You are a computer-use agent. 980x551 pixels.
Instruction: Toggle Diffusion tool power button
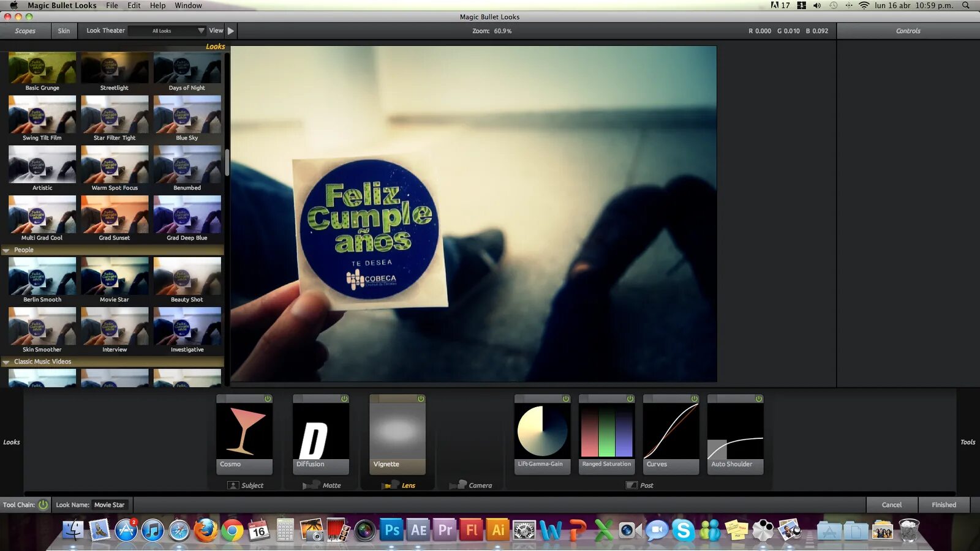pos(344,399)
